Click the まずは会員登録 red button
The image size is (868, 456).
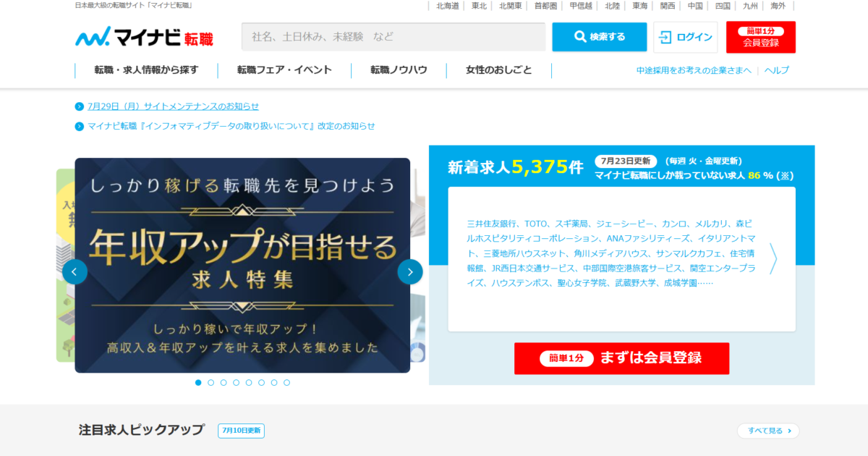click(621, 358)
